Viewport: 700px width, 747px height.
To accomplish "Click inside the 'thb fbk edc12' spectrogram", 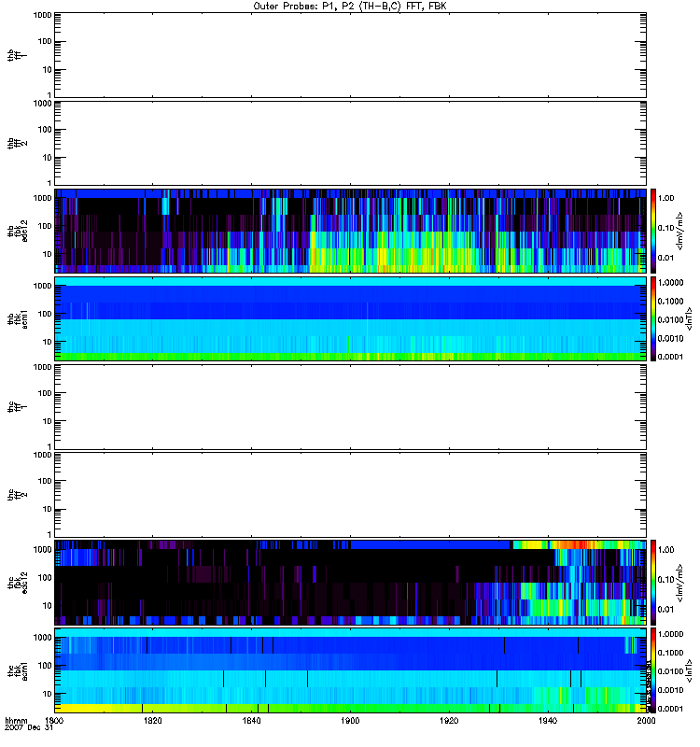I will [351, 231].
